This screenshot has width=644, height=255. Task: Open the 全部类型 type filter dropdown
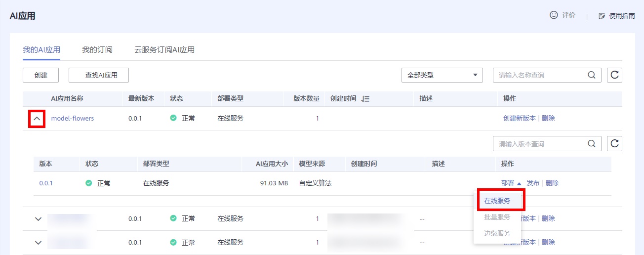tap(442, 75)
